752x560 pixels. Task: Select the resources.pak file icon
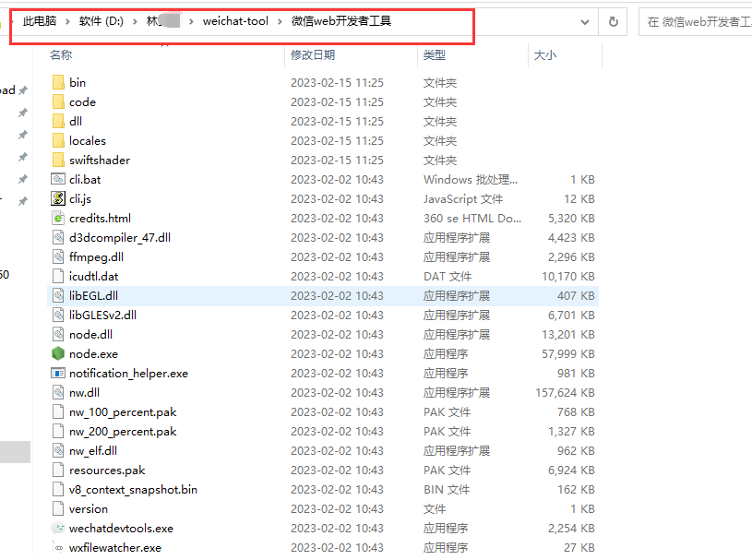[58, 470]
